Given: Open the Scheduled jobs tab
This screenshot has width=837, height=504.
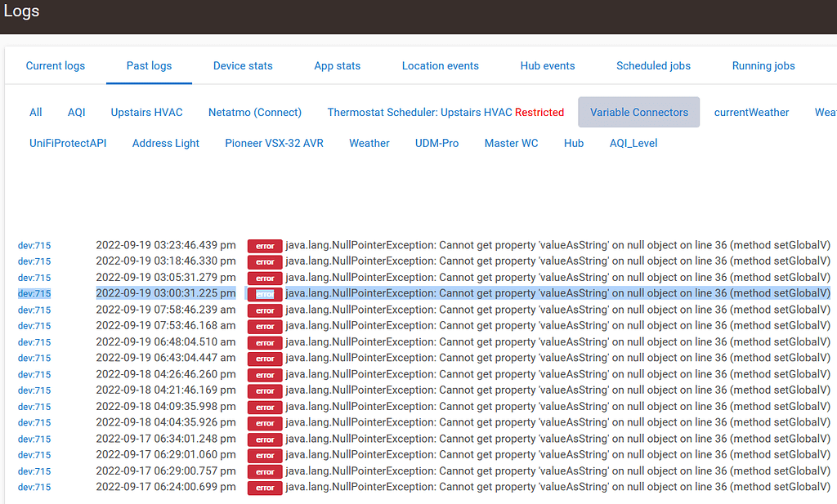Looking at the screenshot, I should (652, 65).
